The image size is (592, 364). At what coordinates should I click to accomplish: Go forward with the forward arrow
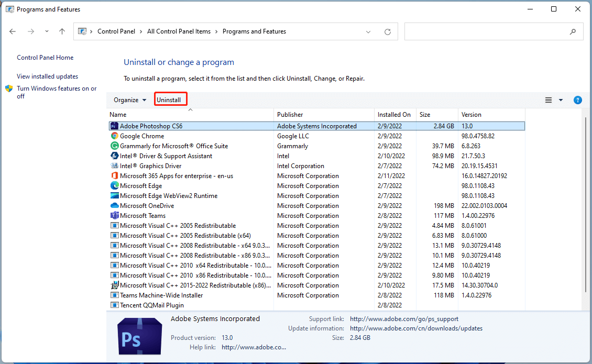[x=31, y=31]
